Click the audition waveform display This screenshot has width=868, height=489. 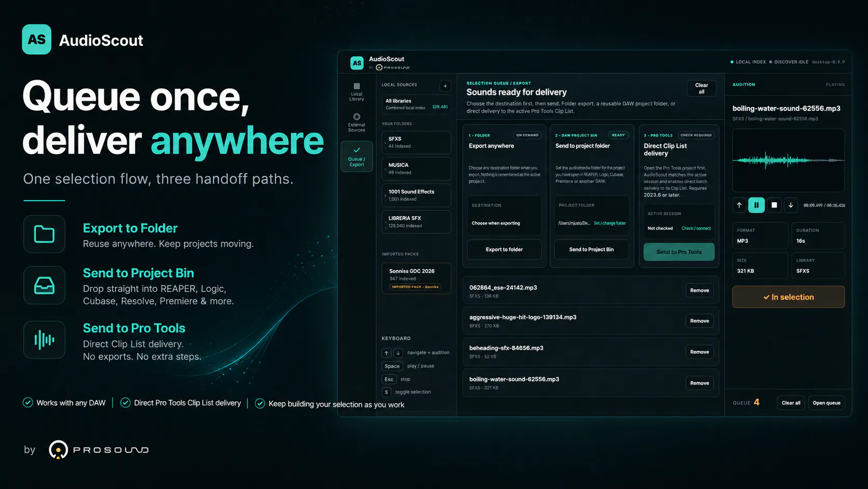tap(789, 161)
